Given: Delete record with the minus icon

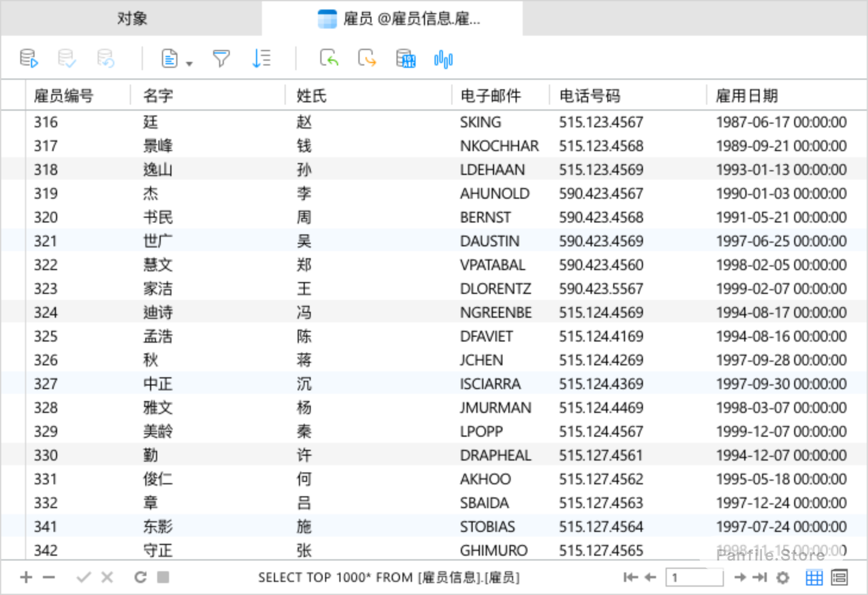Looking at the screenshot, I should coord(49,577).
